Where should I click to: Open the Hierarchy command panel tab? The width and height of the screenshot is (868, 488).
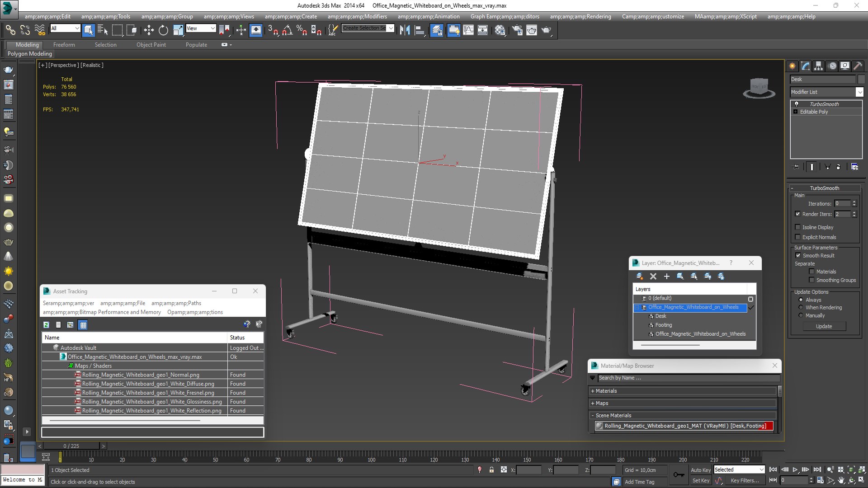(x=818, y=66)
